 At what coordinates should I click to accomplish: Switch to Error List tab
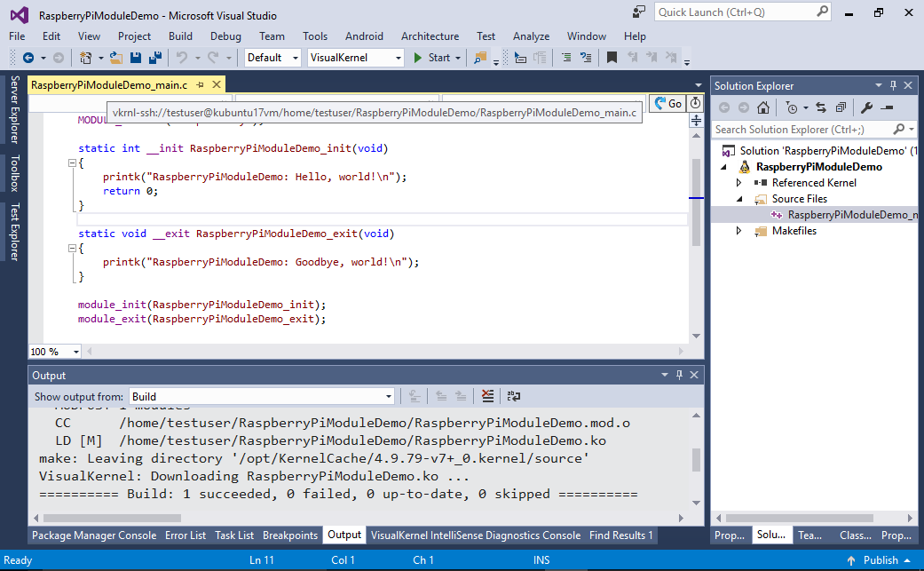click(x=186, y=535)
